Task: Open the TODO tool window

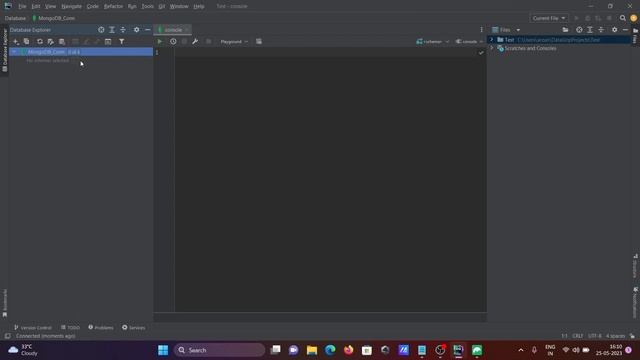Action: pyautogui.click(x=70, y=327)
